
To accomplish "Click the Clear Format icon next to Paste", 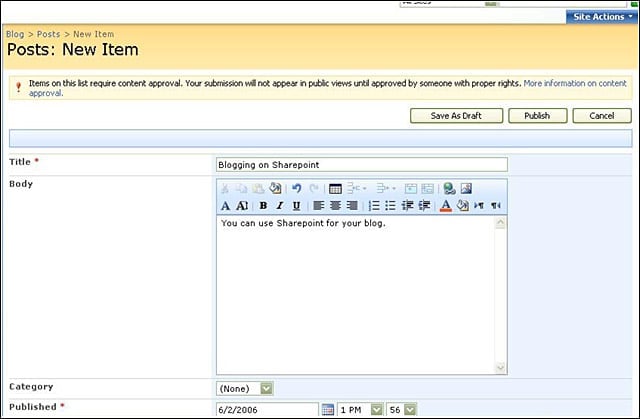I will click(x=276, y=188).
